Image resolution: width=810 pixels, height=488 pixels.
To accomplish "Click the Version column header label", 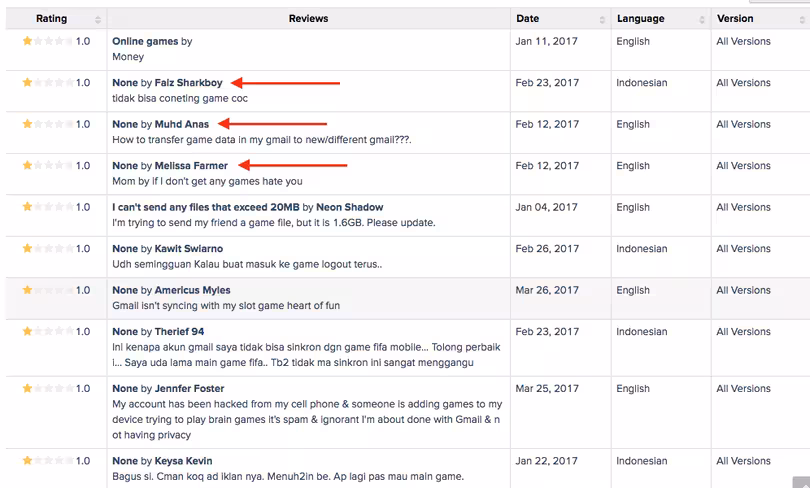I will point(735,19).
